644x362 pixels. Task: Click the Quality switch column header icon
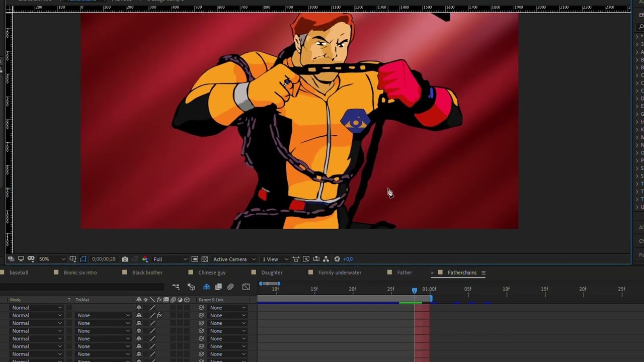click(x=152, y=300)
